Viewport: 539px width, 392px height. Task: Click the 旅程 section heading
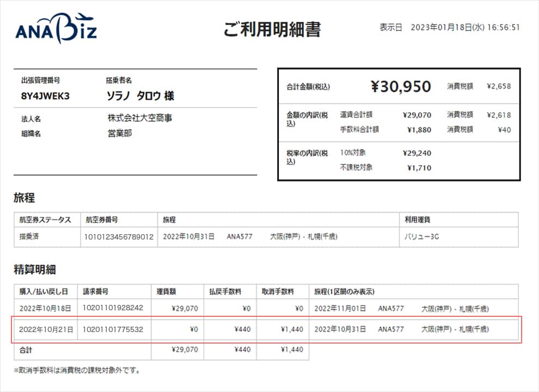tap(24, 198)
